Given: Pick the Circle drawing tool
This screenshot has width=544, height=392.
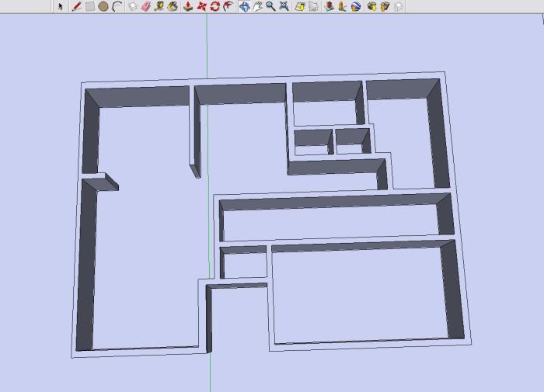Looking at the screenshot, I should pos(103,6).
